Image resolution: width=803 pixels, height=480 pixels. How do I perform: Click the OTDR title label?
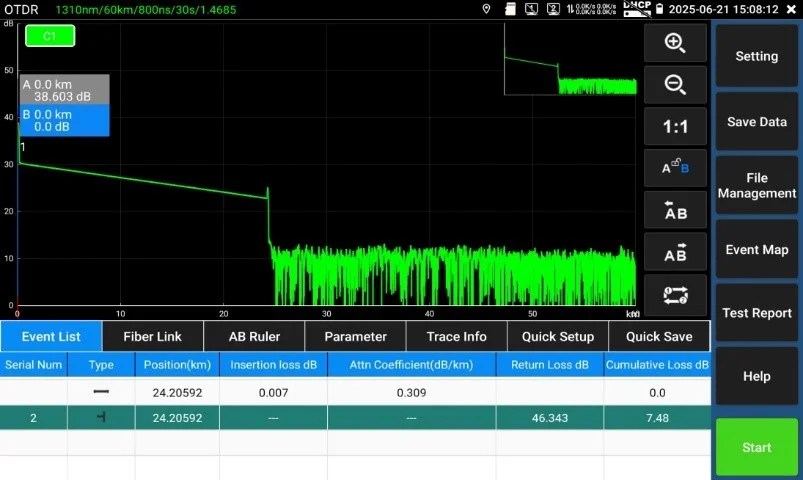(21, 9)
